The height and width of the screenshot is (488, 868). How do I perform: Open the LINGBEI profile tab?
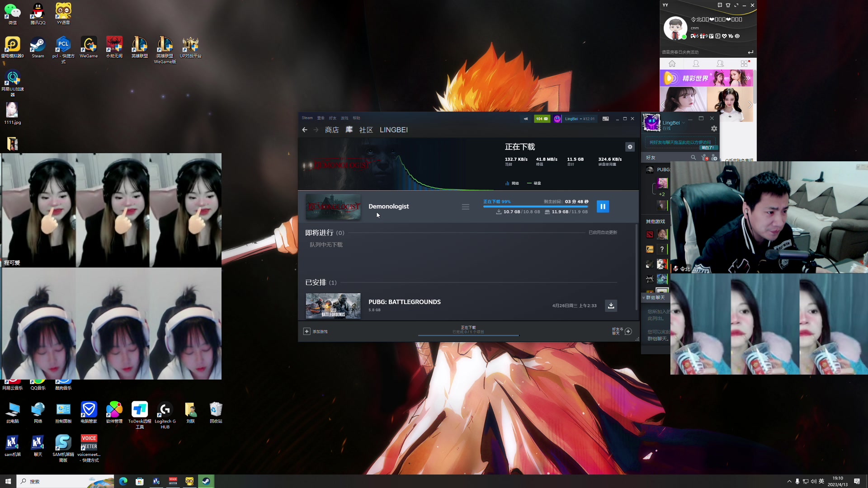click(393, 130)
